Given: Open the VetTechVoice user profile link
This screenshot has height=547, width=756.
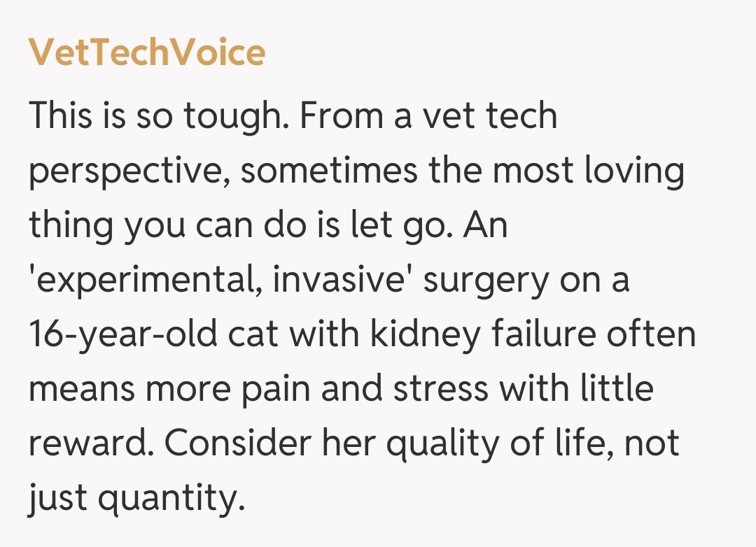Looking at the screenshot, I should coord(147,53).
